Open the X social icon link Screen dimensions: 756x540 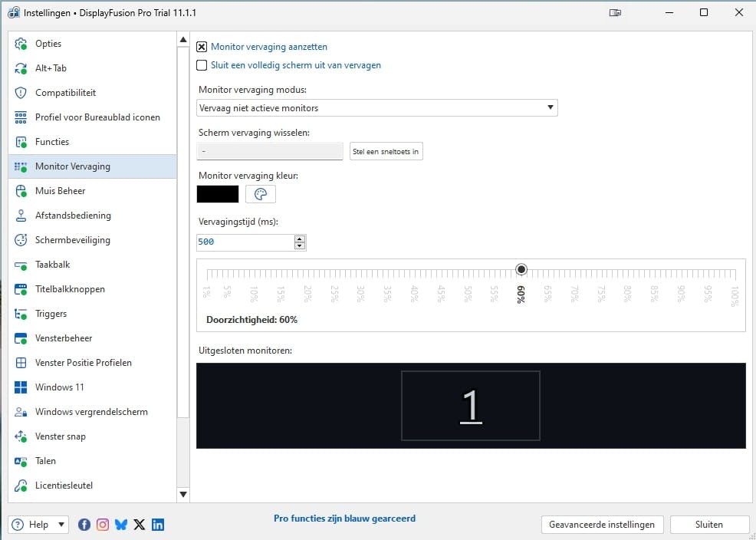(140, 525)
